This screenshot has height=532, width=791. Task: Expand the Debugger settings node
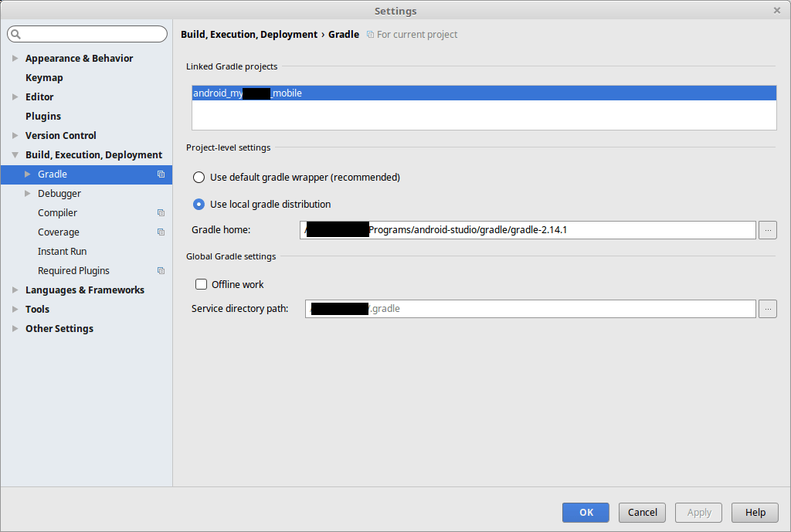(28, 194)
